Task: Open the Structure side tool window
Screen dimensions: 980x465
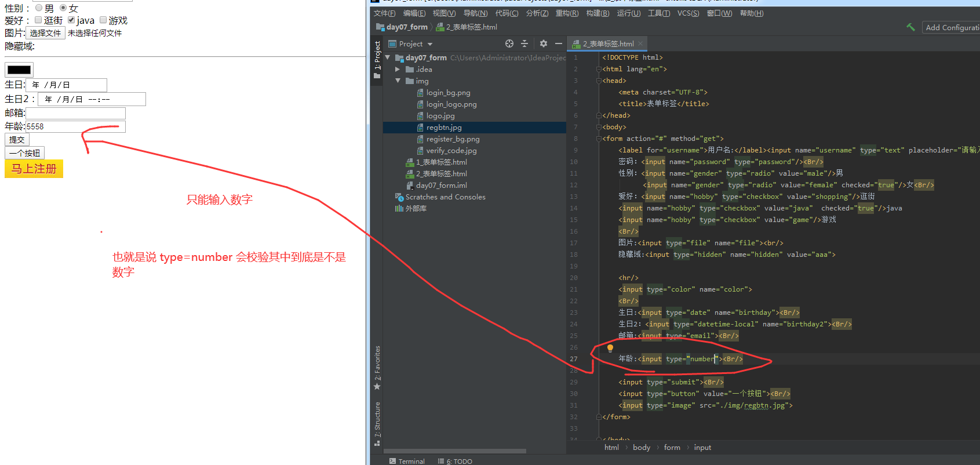Action: [x=377, y=424]
